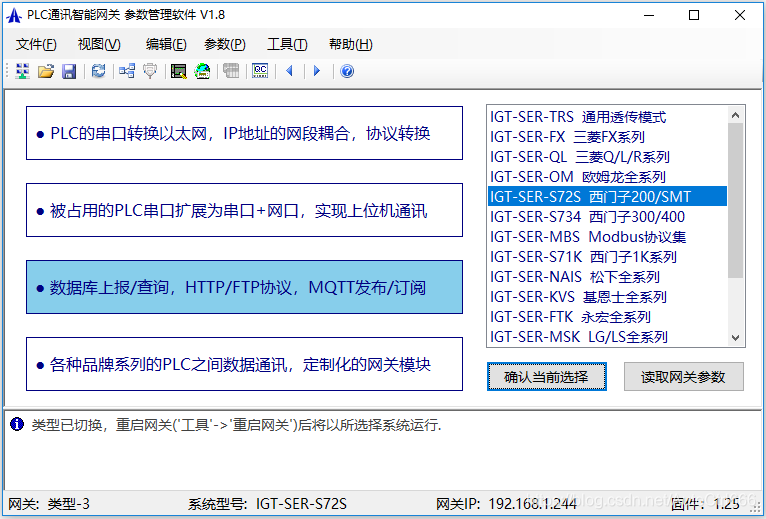Click the grayed data table toolbar icon
766x519 pixels.
pyautogui.click(x=231, y=71)
